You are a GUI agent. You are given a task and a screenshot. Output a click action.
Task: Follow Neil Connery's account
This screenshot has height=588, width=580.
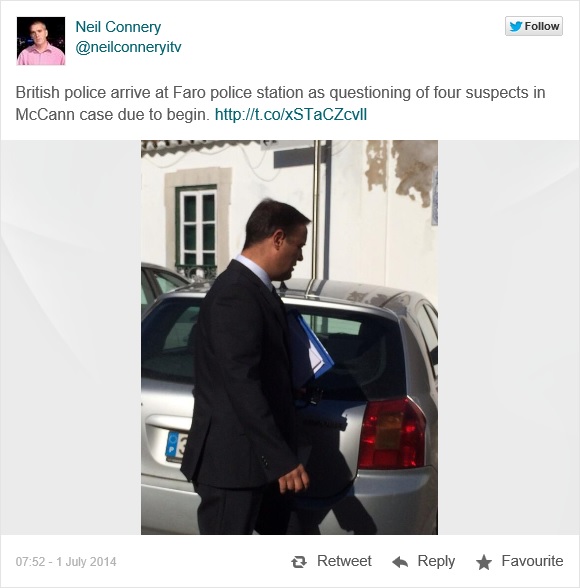coord(534,26)
